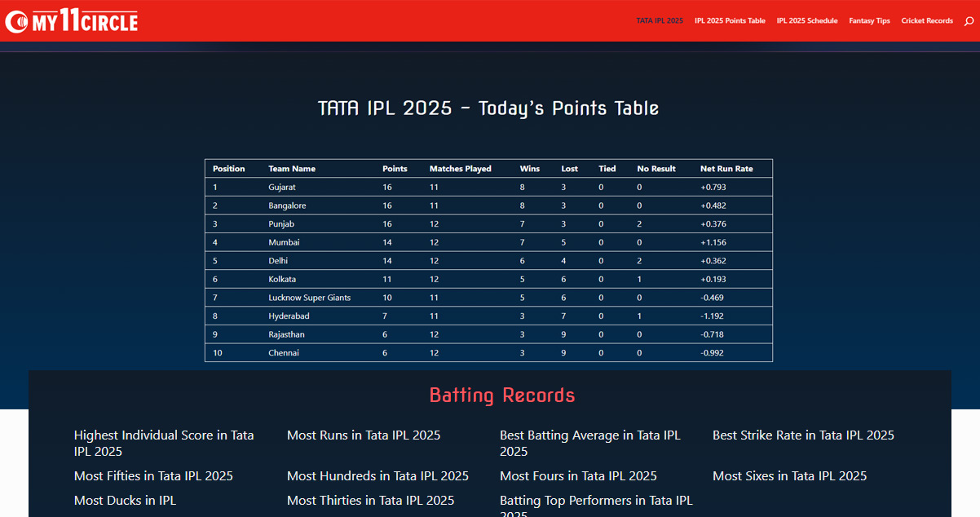The width and height of the screenshot is (980, 517).
Task: Click Rajasthan's net run rate -0.718
Action: click(x=713, y=334)
